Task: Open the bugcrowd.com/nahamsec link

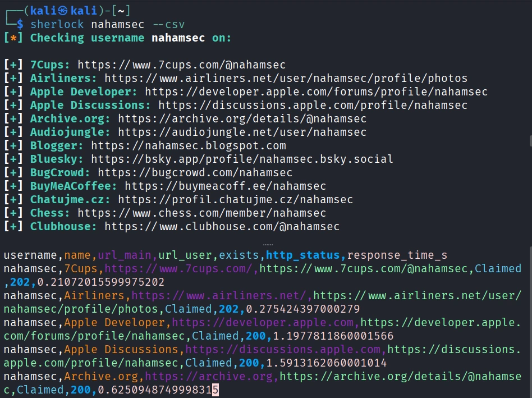Action: pyautogui.click(x=195, y=173)
